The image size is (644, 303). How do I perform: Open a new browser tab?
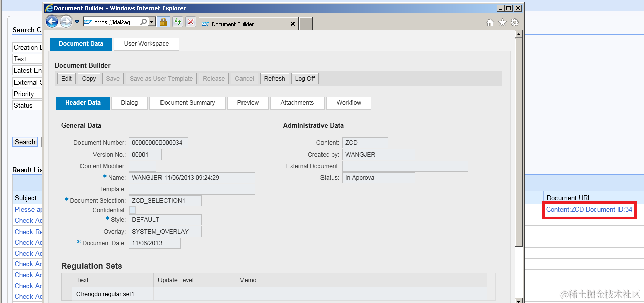coord(305,23)
